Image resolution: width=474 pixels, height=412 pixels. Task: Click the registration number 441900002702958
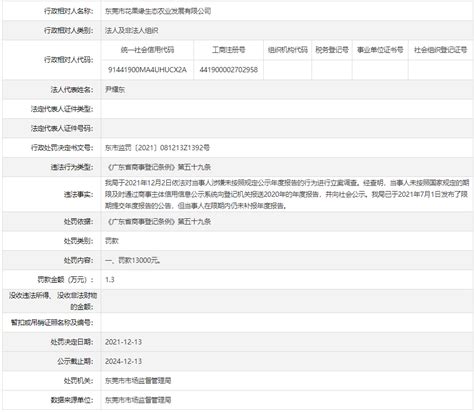pos(229,70)
